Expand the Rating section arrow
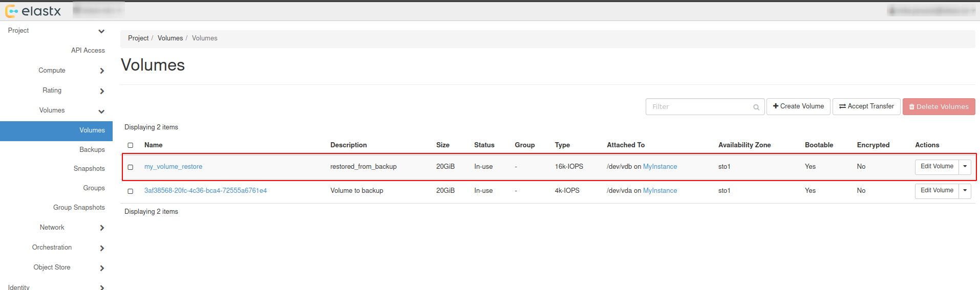This screenshot has height=290, width=980. point(102,91)
